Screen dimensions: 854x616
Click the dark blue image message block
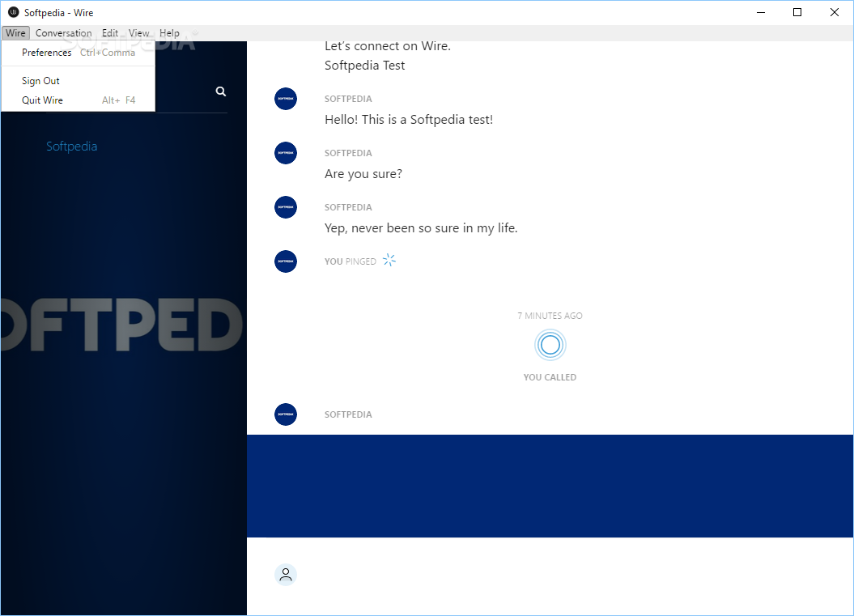(x=550, y=486)
